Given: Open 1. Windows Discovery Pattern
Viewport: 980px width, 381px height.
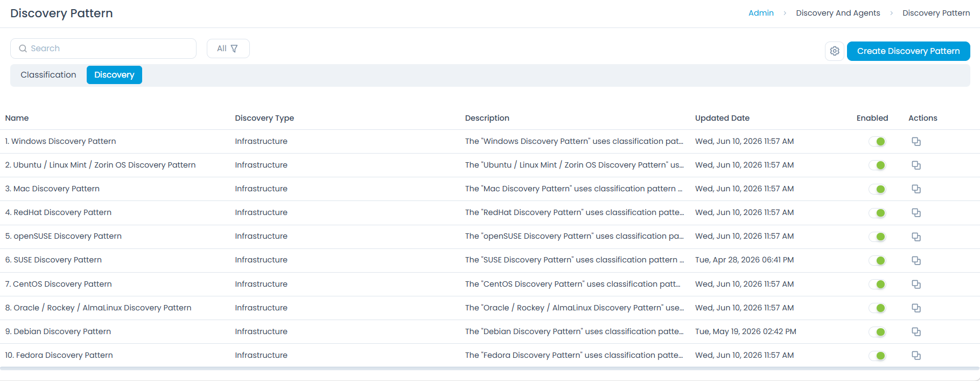Looking at the screenshot, I should [x=60, y=141].
